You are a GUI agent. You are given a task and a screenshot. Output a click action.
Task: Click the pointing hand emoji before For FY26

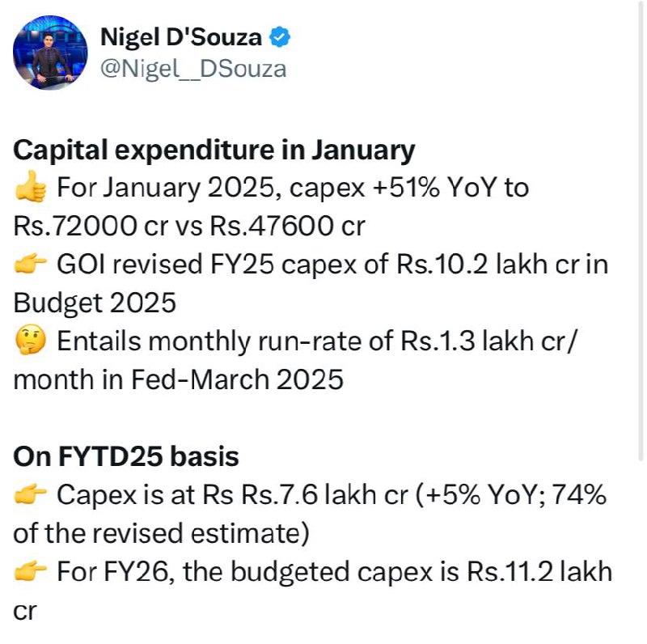(31, 571)
